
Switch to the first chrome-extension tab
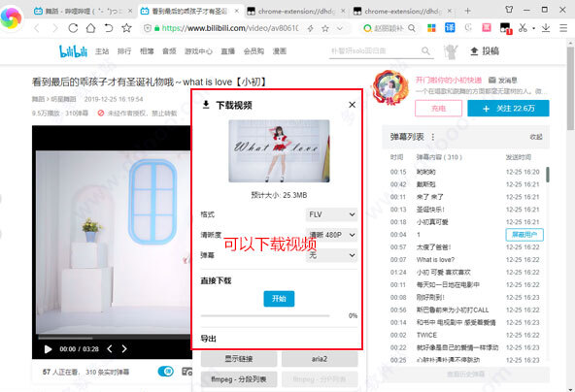pyautogui.click(x=296, y=11)
